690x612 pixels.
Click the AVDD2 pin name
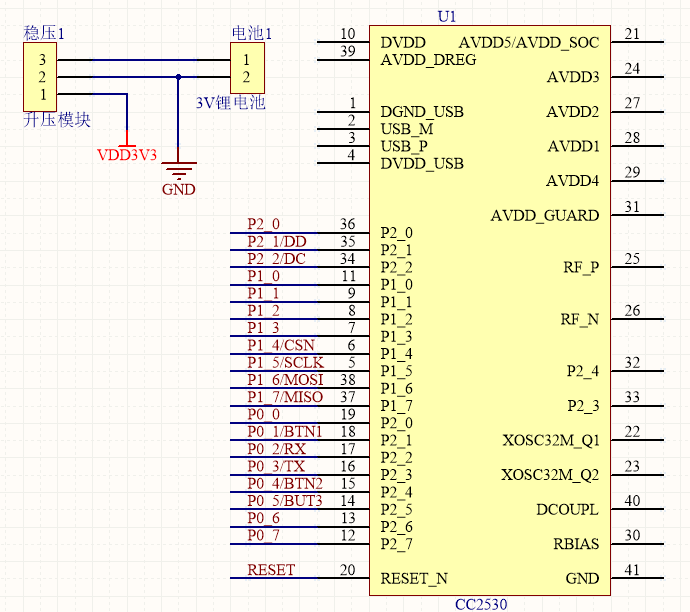pos(573,112)
